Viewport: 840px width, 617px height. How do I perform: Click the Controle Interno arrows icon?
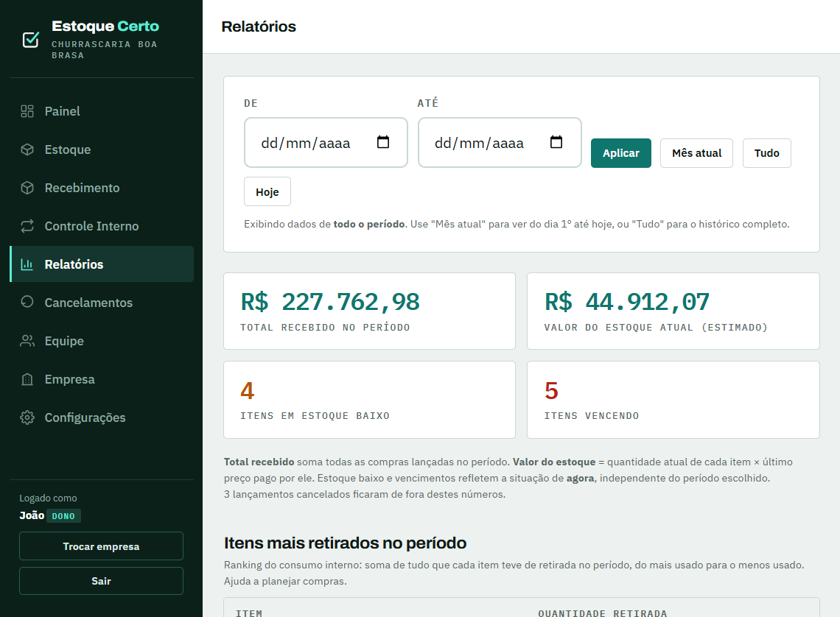[27, 226]
